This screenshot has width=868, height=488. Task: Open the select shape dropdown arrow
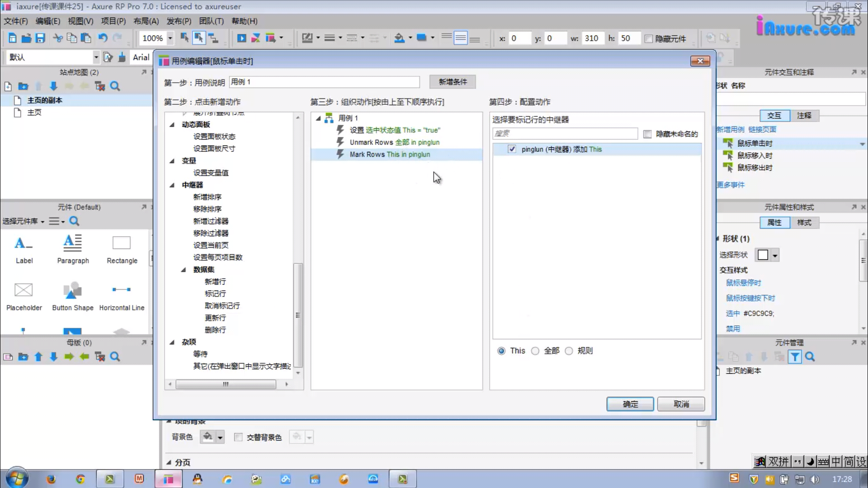[x=775, y=255]
